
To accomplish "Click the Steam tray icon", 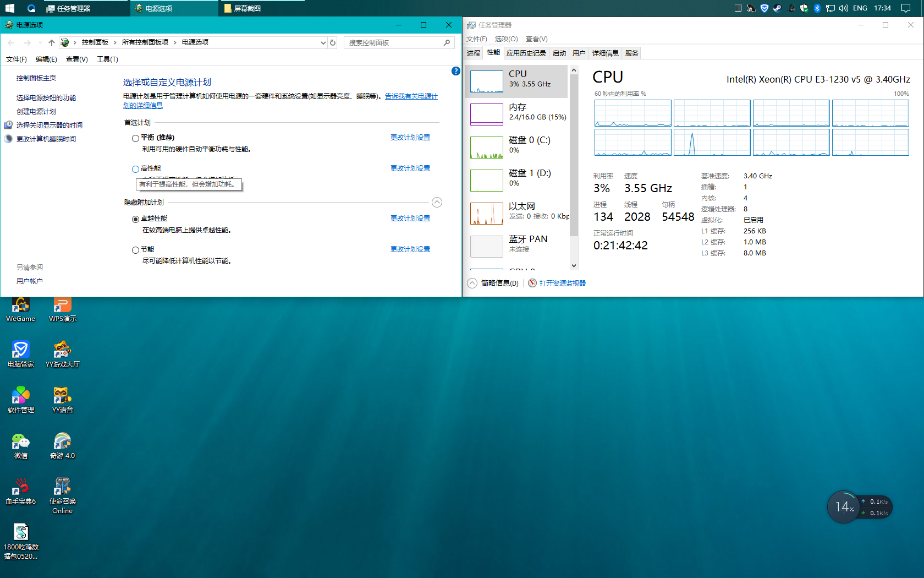I will coord(777,8).
